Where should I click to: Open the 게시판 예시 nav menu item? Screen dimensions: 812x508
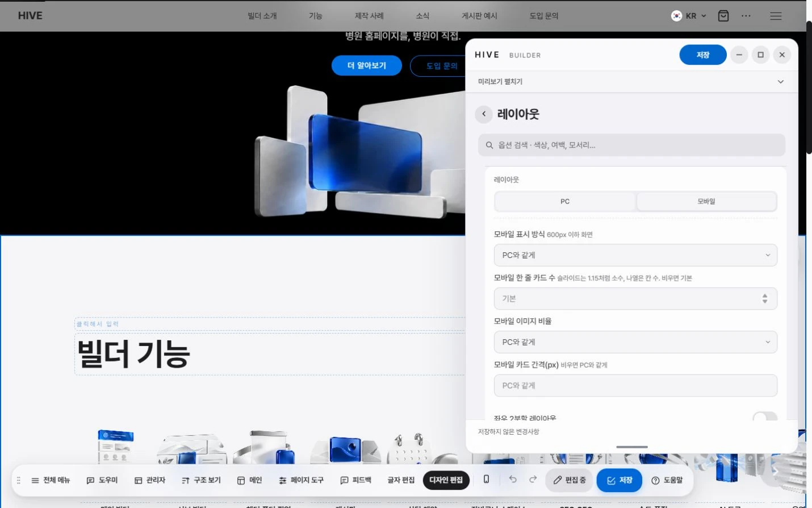[479, 16]
